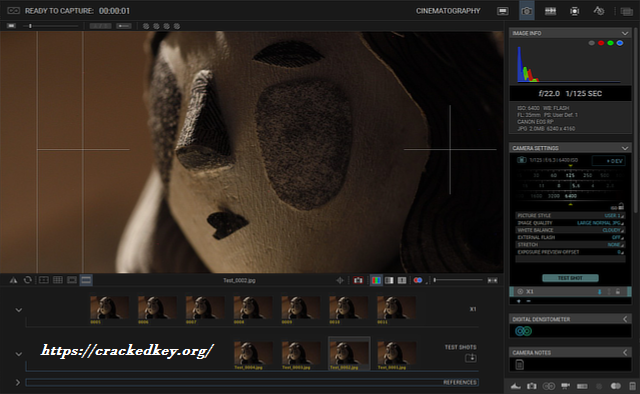Click the References bar label
This screenshot has height=394, width=640.
[460, 382]
